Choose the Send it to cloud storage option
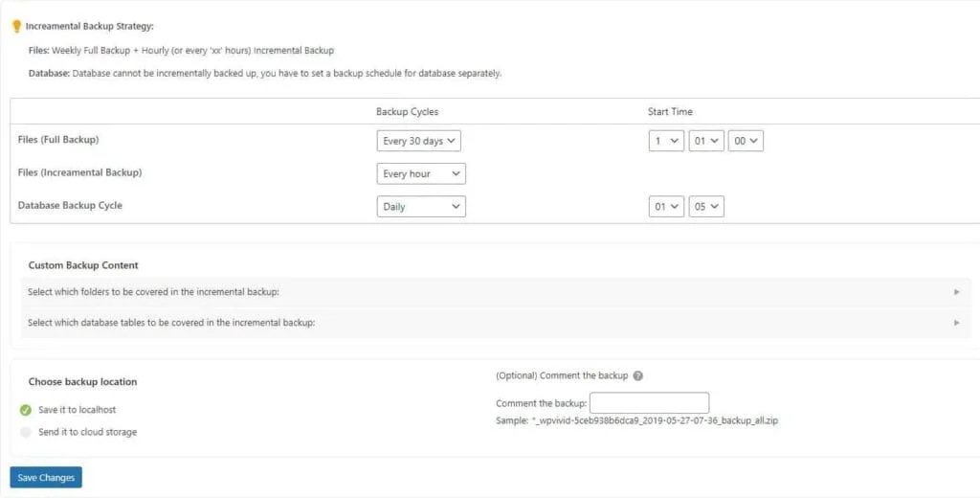Viewport: 980px width, 498px height. coord(26,432)
